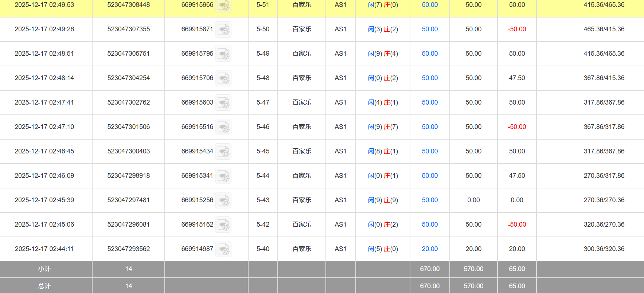
Task: View replay for game 669915706
Action: pos(223,78)
